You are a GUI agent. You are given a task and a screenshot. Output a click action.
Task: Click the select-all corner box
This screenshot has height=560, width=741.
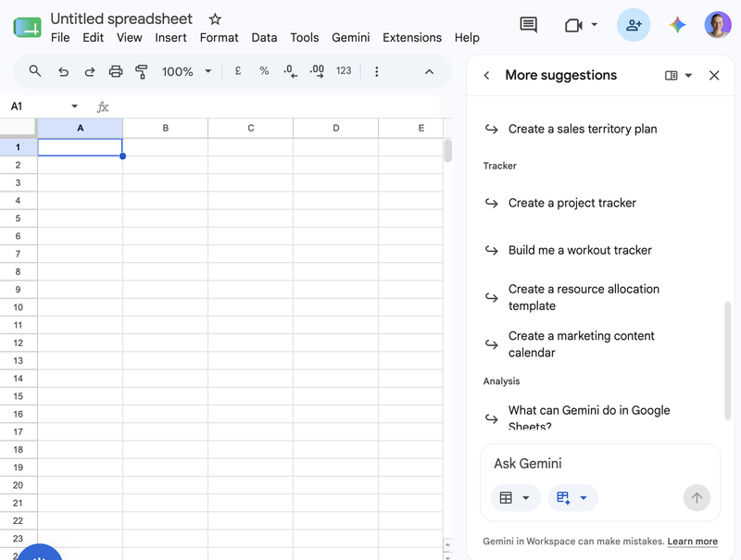pos(18,128)
